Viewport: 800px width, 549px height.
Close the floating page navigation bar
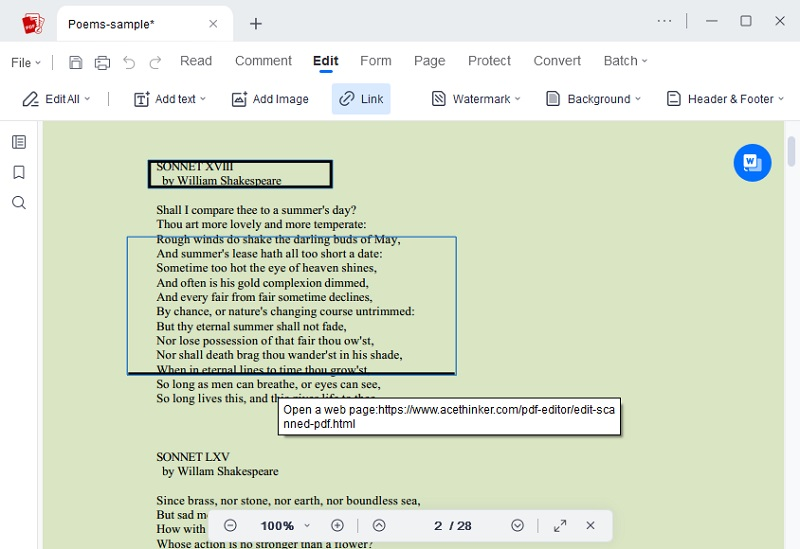pyautogui.click(x=590, y=526)
